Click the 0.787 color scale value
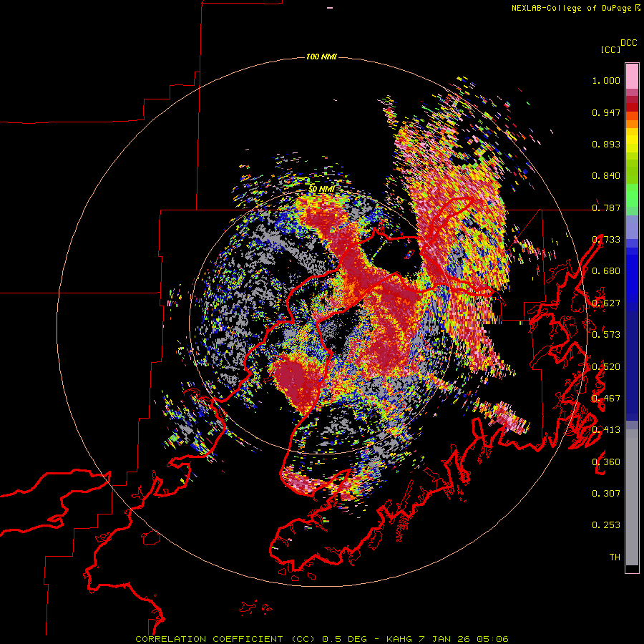 coord(606,208)
